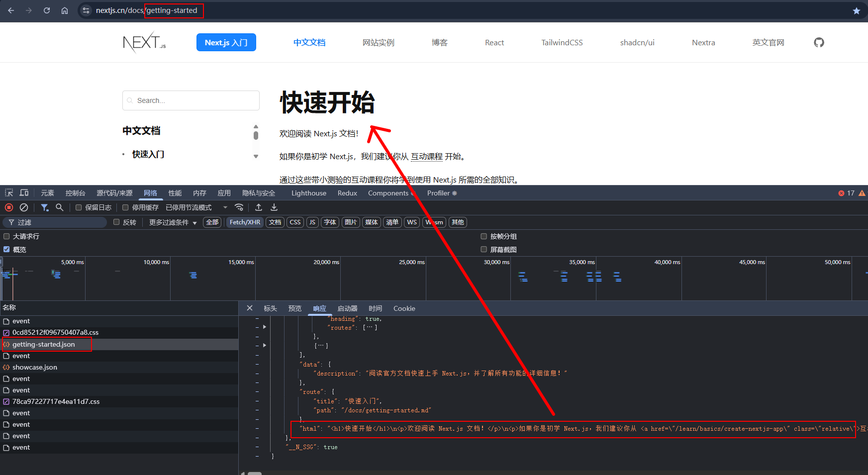Close the request details pane
Screen dimensions: 868x475
(x=250, y=308)
